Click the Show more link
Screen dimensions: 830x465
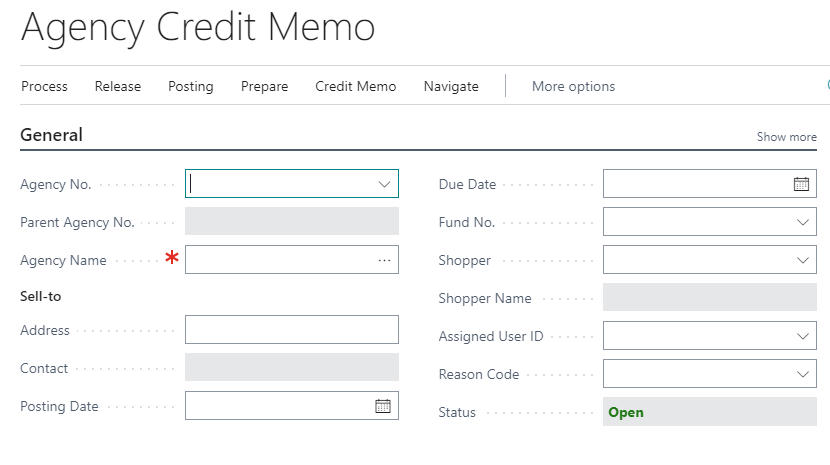786,137
